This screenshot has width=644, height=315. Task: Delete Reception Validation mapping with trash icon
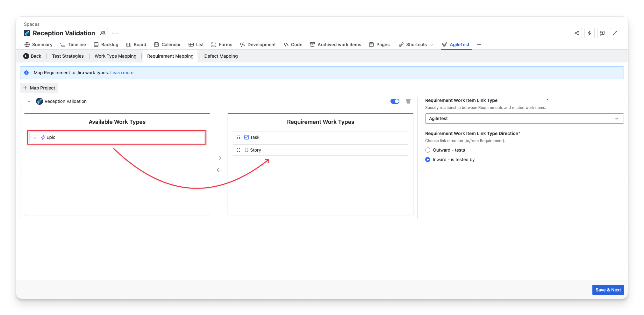tap(408, 101)
